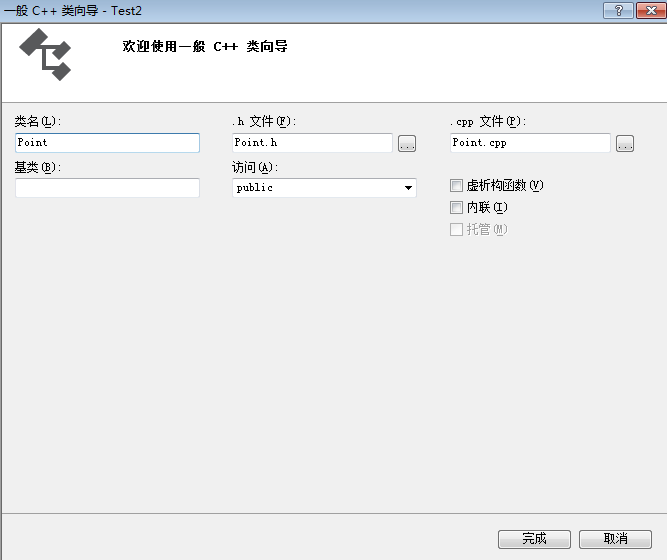The image size is (667, 560).
Task: Click the .cpp file field showing Point.cpp
Action: click(x=530, y=143)
